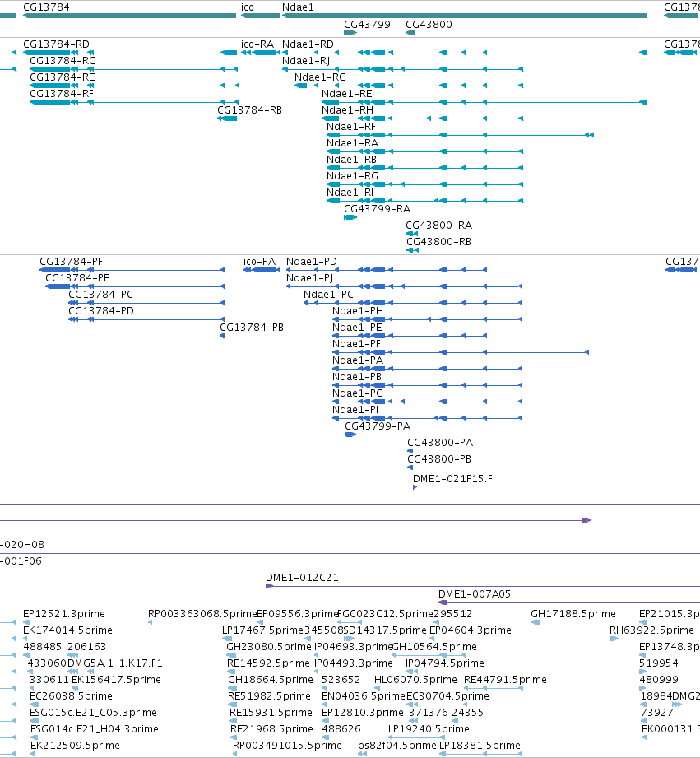The height and width of the screenshot is (758, 700).
Task: Click transcript Ndae1-RD
Action: [x=308, y=44]
